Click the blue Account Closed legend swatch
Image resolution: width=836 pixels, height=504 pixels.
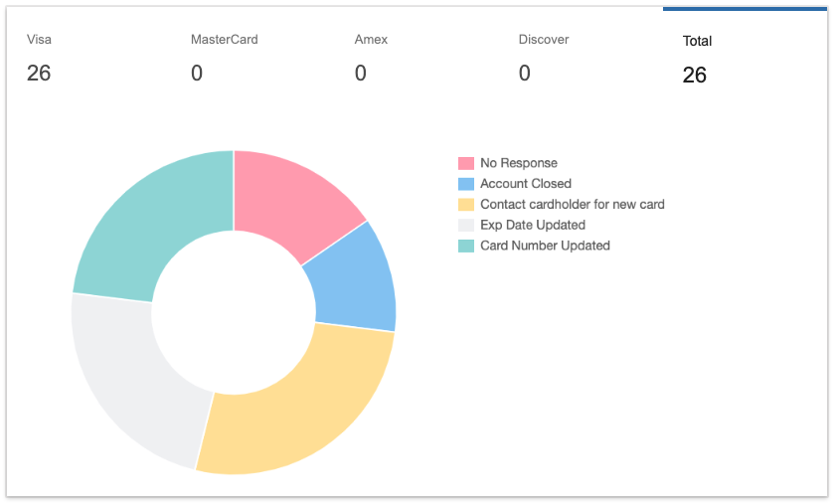466,184
